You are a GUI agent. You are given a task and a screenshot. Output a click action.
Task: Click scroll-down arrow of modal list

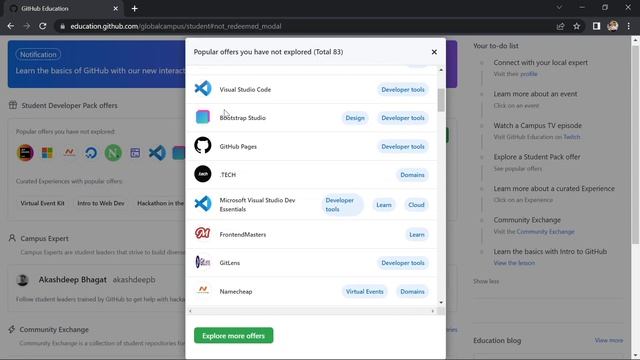(x=441, y=302)
